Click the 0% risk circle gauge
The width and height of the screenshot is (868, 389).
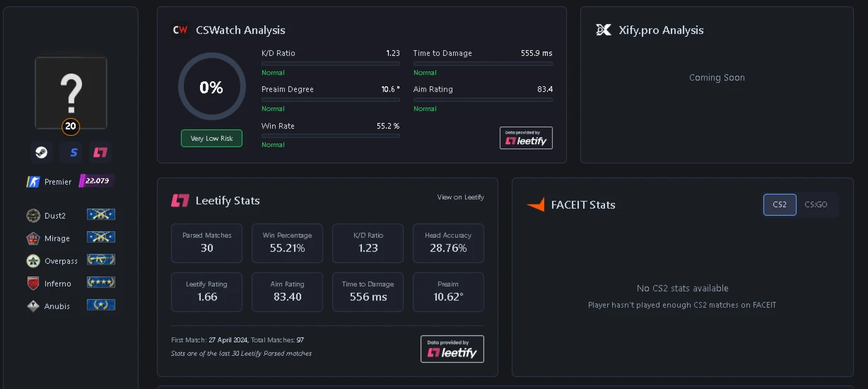[211, 88]
